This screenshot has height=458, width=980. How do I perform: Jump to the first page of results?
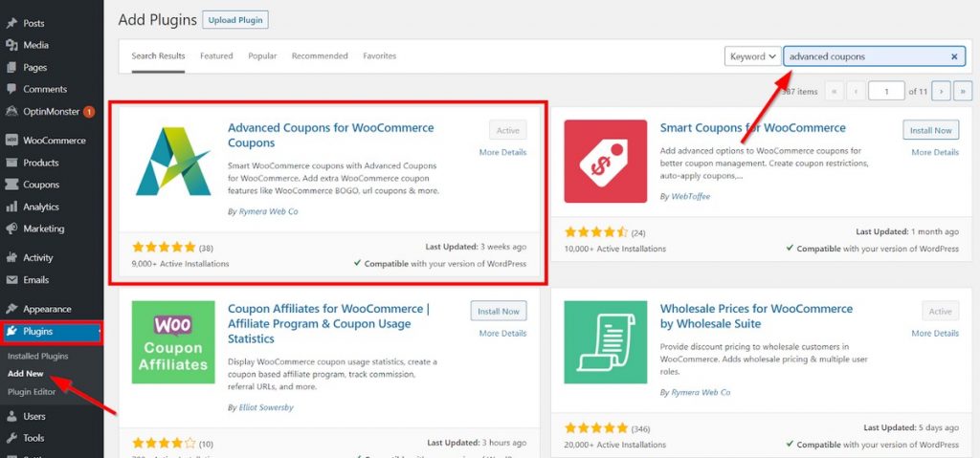click(x=834, y=91)
